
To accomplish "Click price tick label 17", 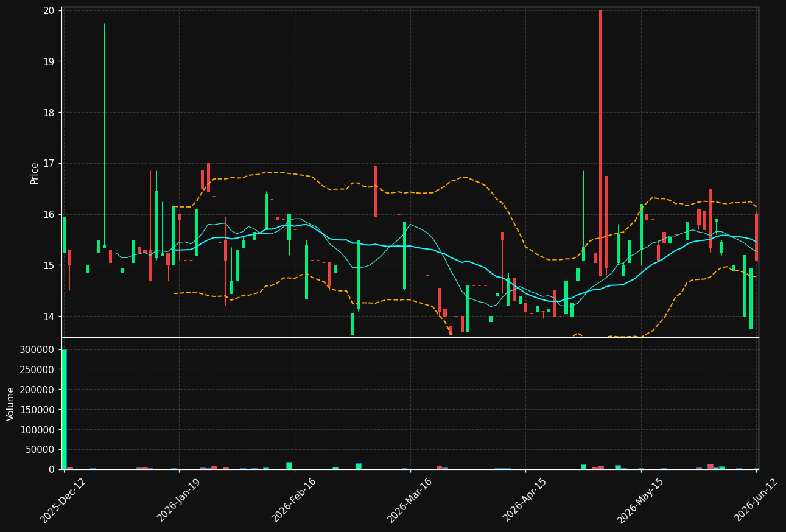I will [49, 164].
